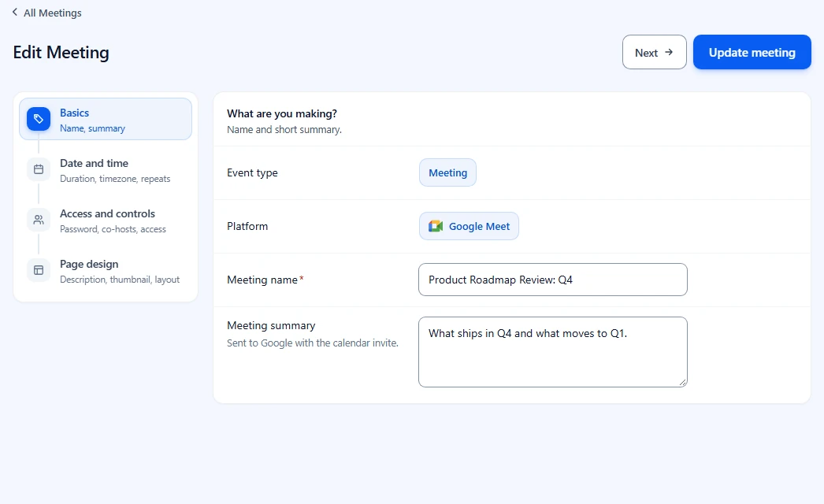This screenshot has width=824, height=504.
Task: Select the Basics tag icon
Action: [39, 119]
